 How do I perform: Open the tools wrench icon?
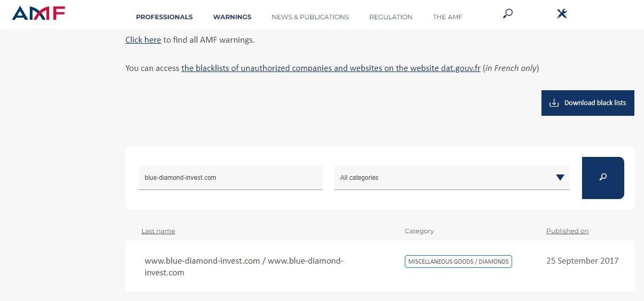pyautogui.click(x=561, y=13)
